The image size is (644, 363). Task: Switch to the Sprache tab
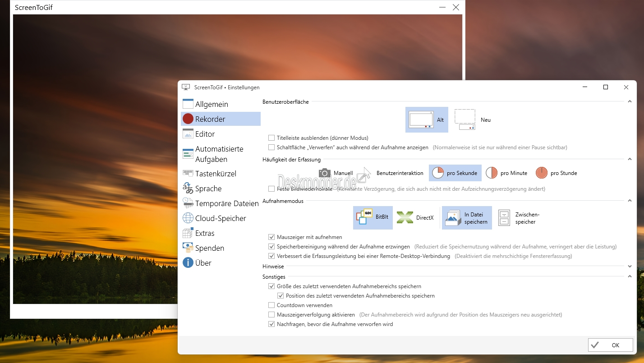[x=221, y=188]
